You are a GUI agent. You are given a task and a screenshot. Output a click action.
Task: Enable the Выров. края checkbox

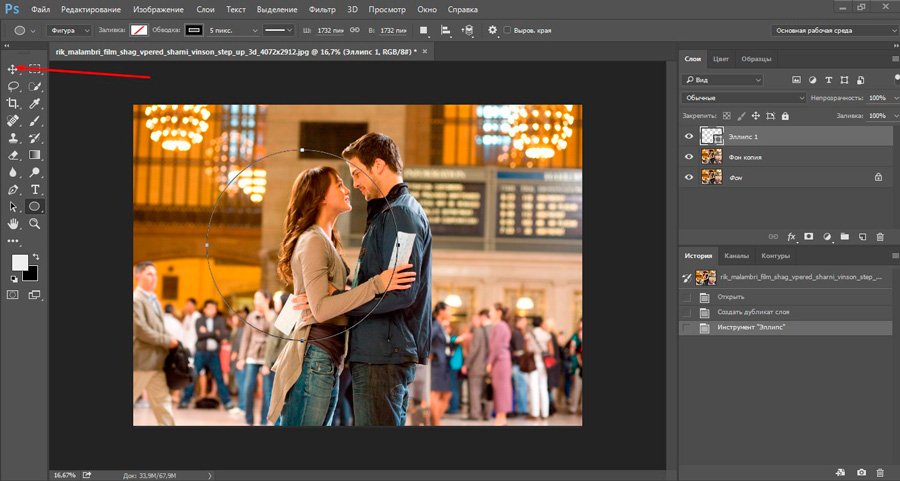tap(507, 30)
